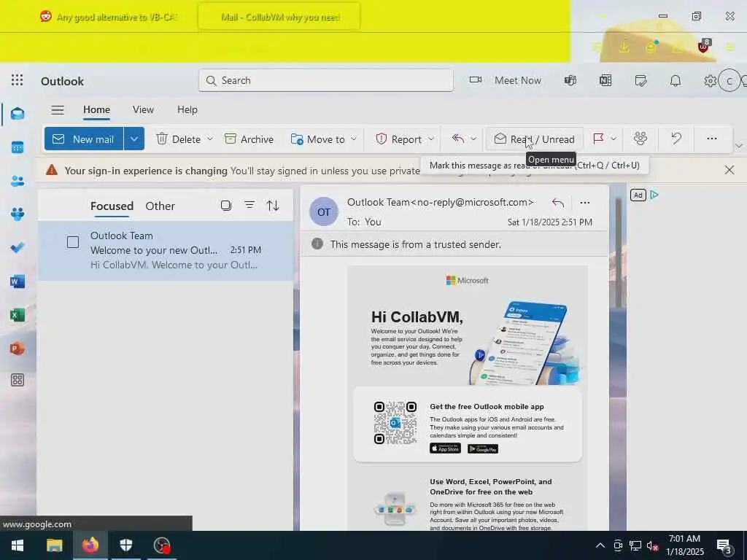Open OneNote feed icon in header
The image size is (747, 560).
[605, 80]
